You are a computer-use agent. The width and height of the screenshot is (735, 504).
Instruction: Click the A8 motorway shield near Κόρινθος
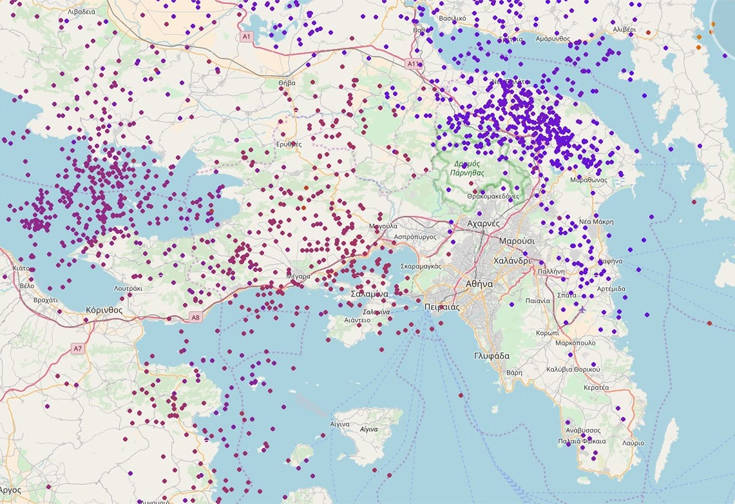194,317
